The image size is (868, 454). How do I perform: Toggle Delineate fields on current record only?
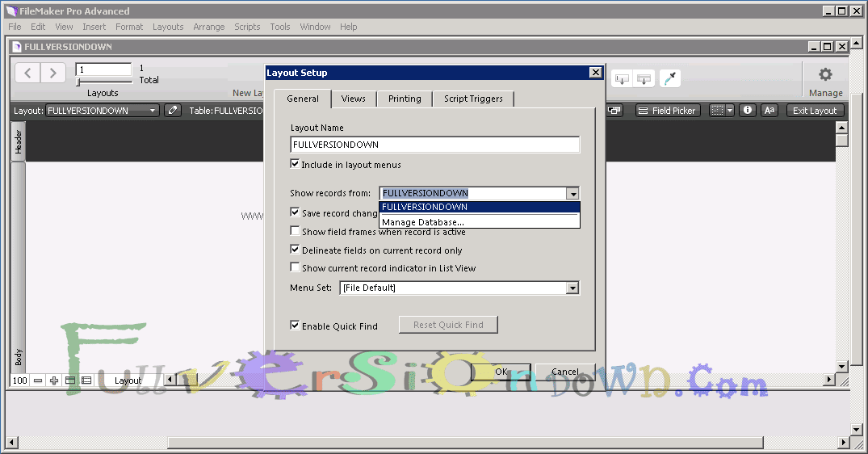tap(295, 249)
